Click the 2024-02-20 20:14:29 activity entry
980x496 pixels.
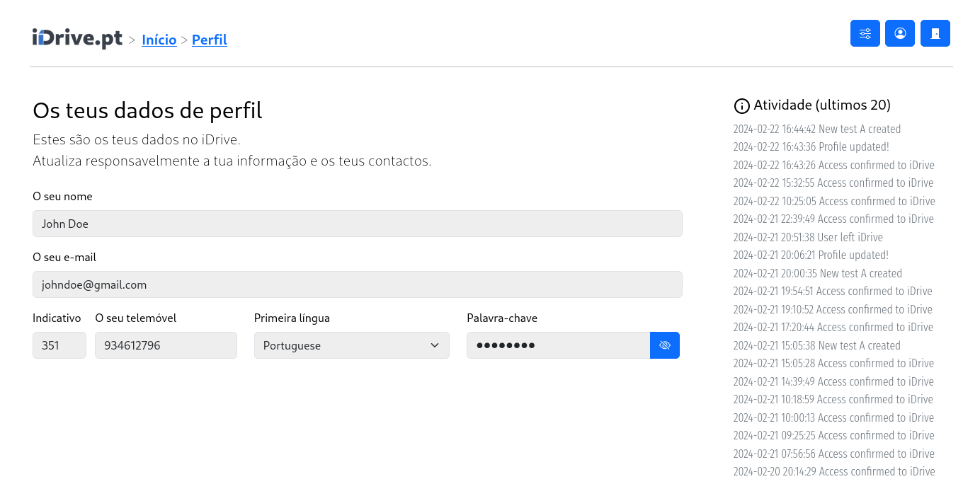click(833, 471)
